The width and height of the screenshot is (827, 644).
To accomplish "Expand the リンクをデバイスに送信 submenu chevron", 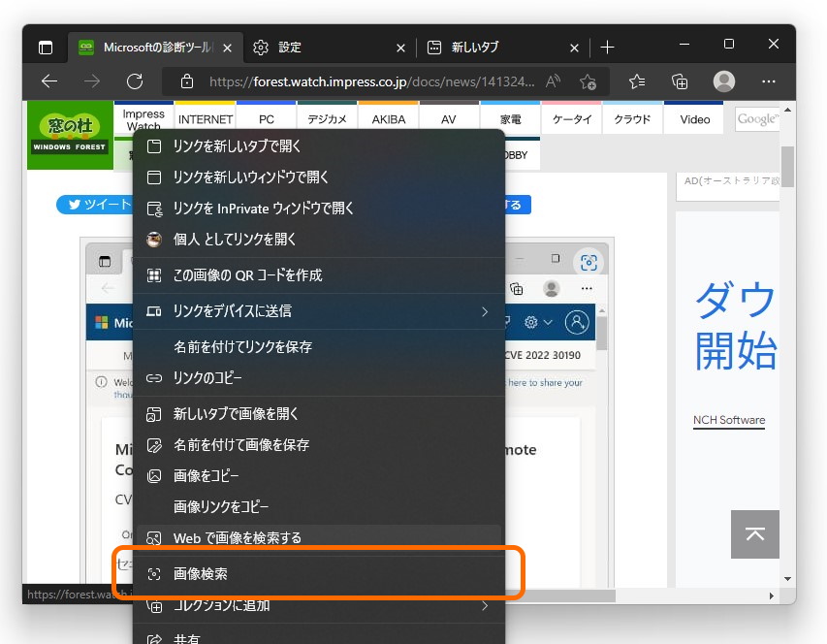I will 485,312.
